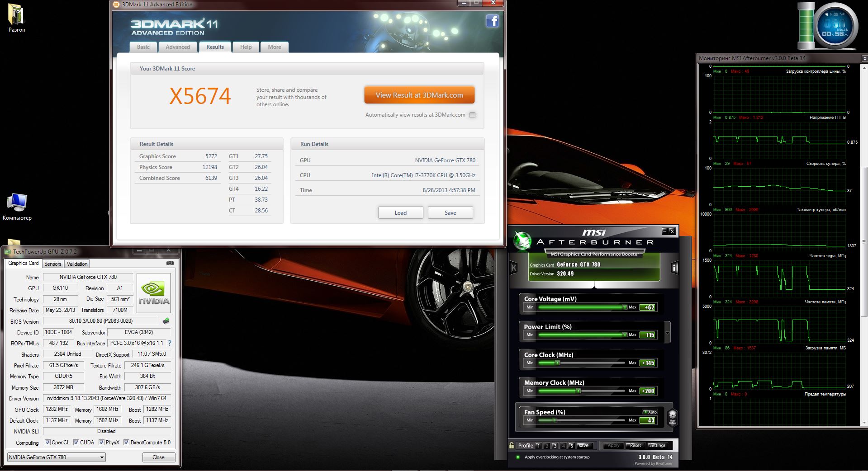This screenshot has height=471, width=868.
Task: Click the GPU-Z title bar icon
Action: point(8,252)
